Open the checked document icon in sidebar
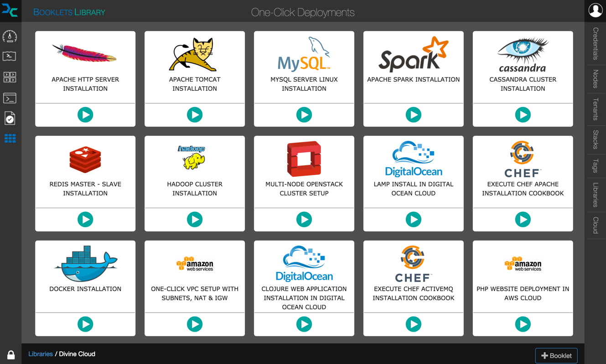This screenshot has height=364, width=606. pos(10,118)
